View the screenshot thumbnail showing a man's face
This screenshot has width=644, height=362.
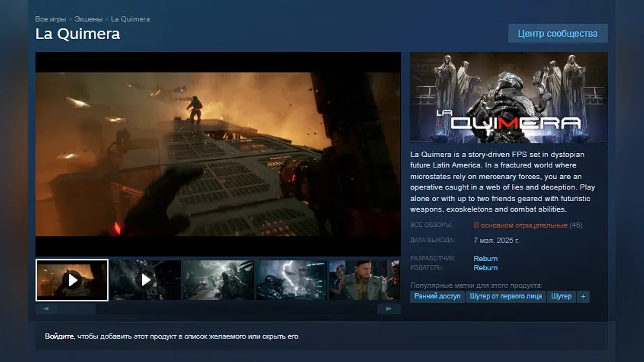click(364, 280)
